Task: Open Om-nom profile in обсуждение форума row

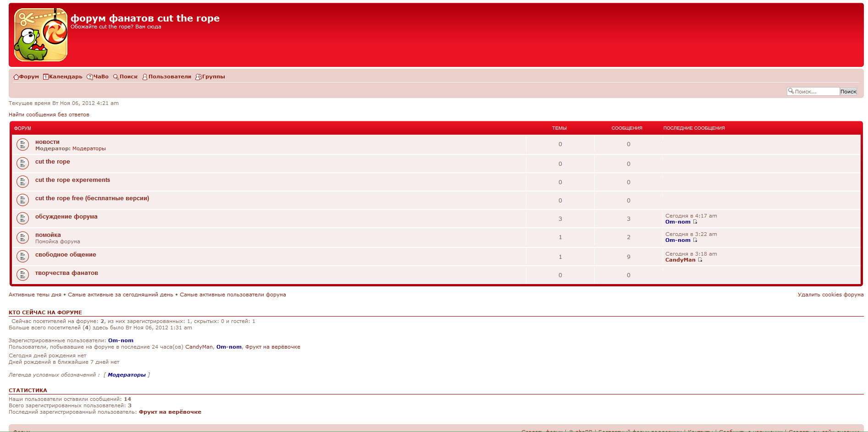Action: [678, 222]
